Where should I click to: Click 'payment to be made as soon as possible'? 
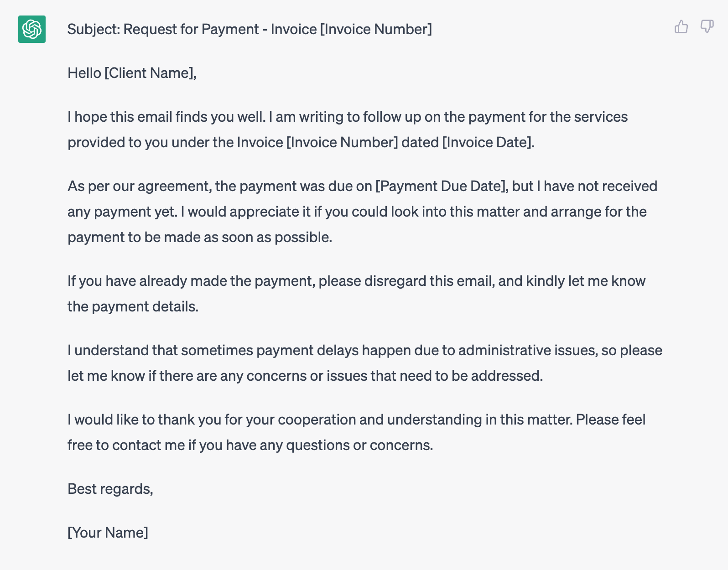(200, 237)
